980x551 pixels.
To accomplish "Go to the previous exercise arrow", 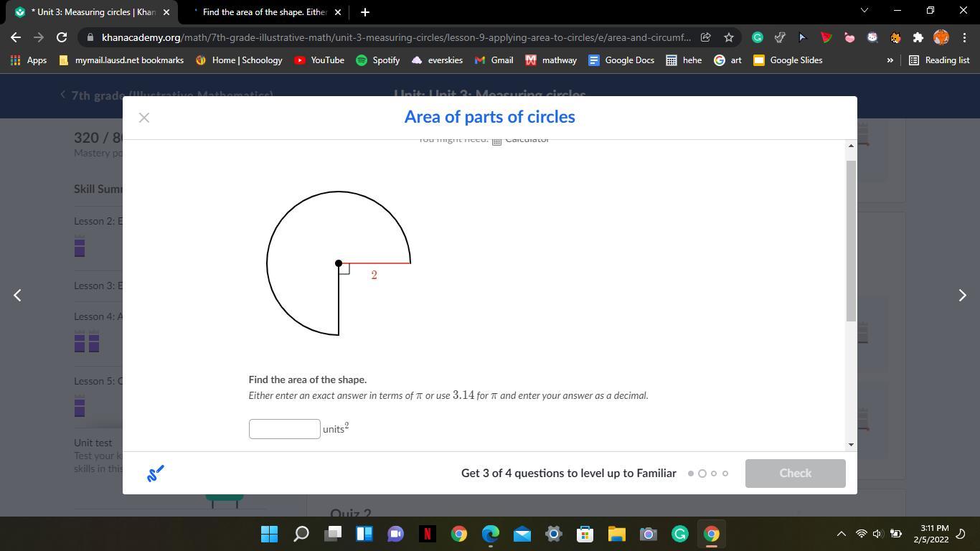I will click(17, 295).
